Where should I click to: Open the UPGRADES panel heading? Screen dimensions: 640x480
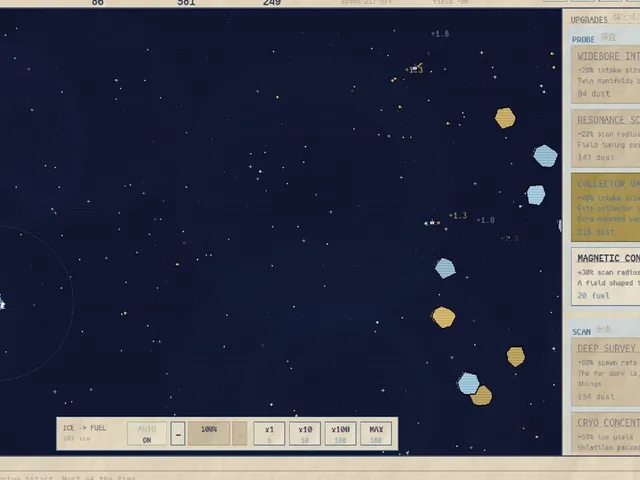(x=589, y=20)
